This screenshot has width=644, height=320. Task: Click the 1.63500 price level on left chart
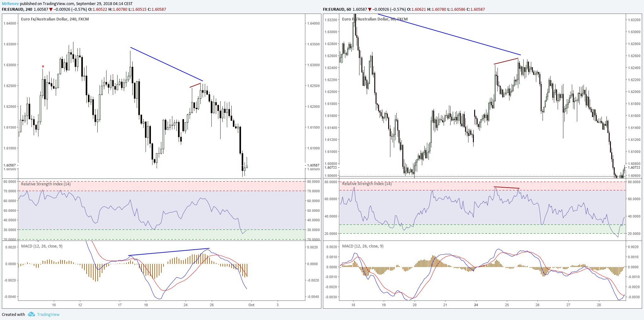tap(9, 44)
